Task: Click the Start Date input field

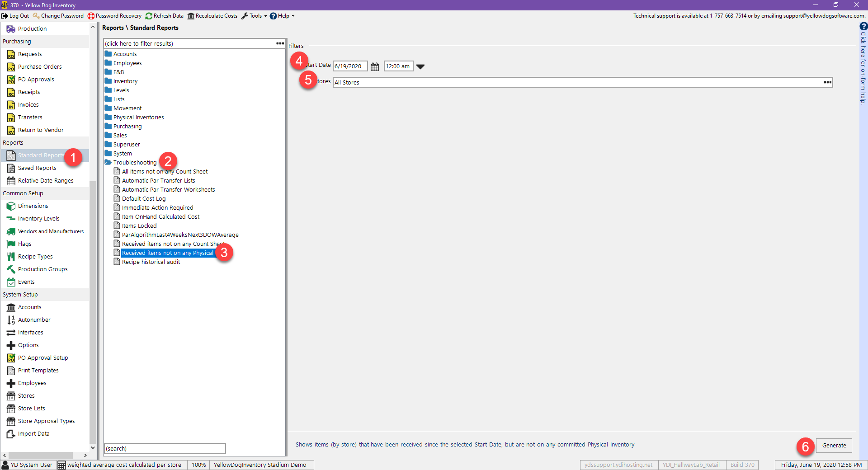Action: point(350,66)
